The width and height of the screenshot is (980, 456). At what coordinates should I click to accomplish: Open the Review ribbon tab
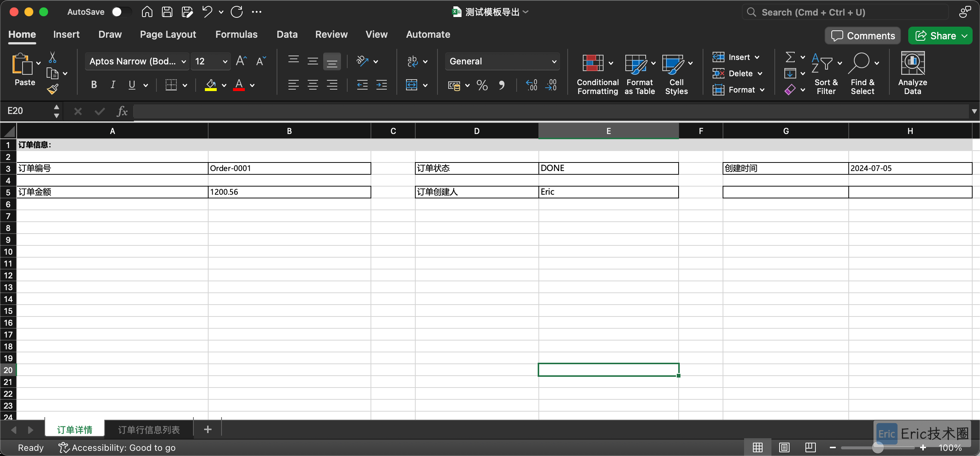[x=331, y=35]
